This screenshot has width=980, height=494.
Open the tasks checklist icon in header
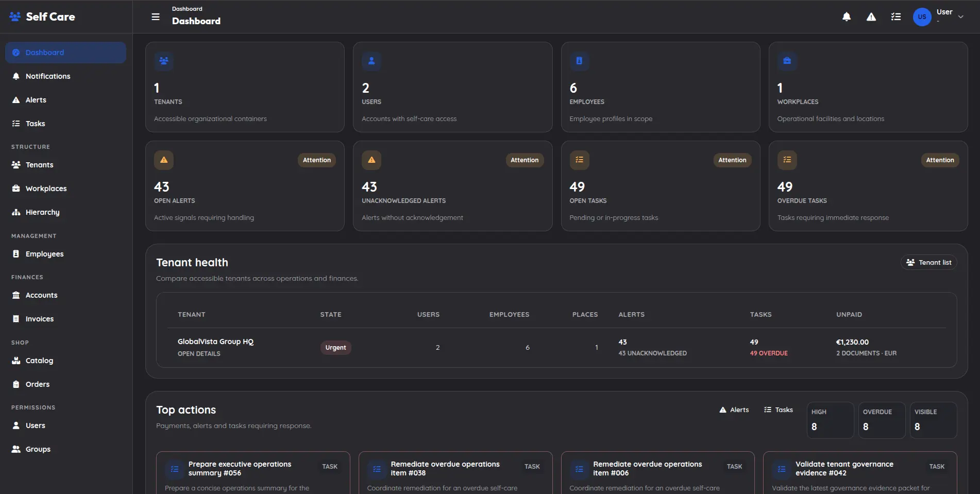(896, 17)
